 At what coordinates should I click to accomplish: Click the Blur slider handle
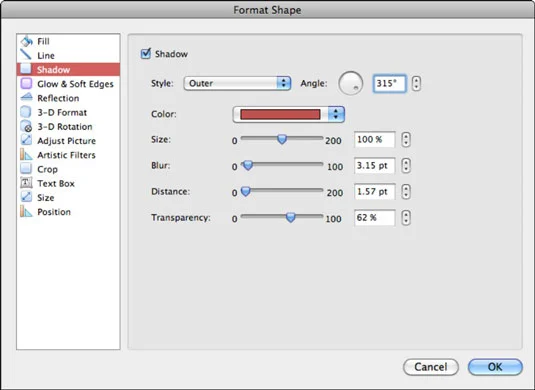tap(248, 165)
